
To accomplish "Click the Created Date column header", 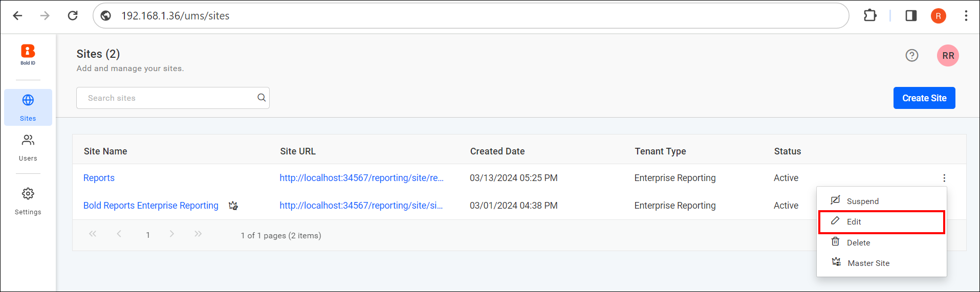I will coord(497,151).
